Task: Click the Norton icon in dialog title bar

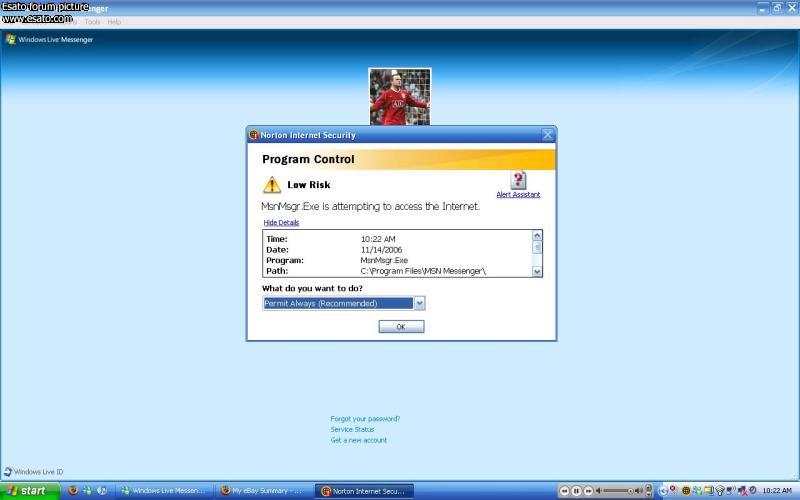Action: [254, 135]
